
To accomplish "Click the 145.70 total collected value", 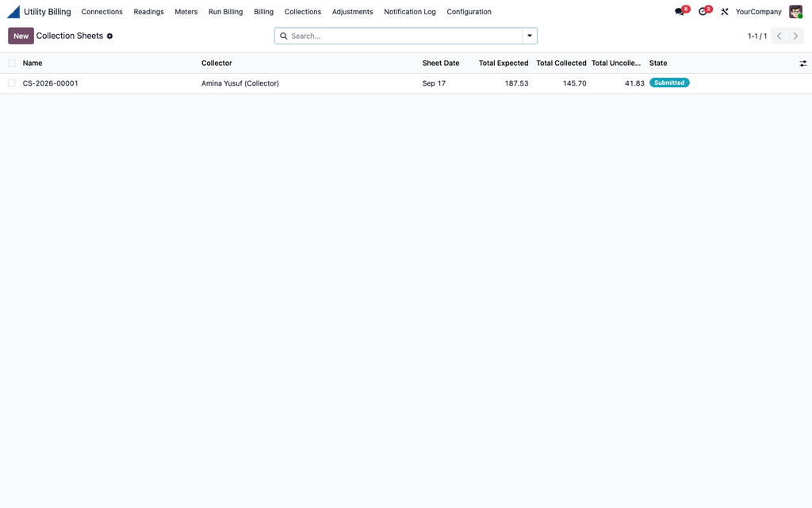I will click(x=575, y=83).
